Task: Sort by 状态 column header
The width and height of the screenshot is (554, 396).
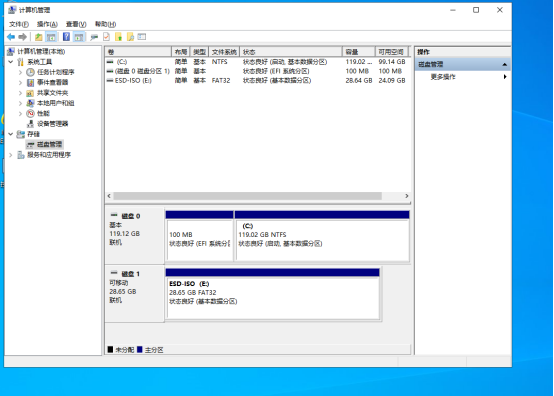Action: [x=291, y=52]
